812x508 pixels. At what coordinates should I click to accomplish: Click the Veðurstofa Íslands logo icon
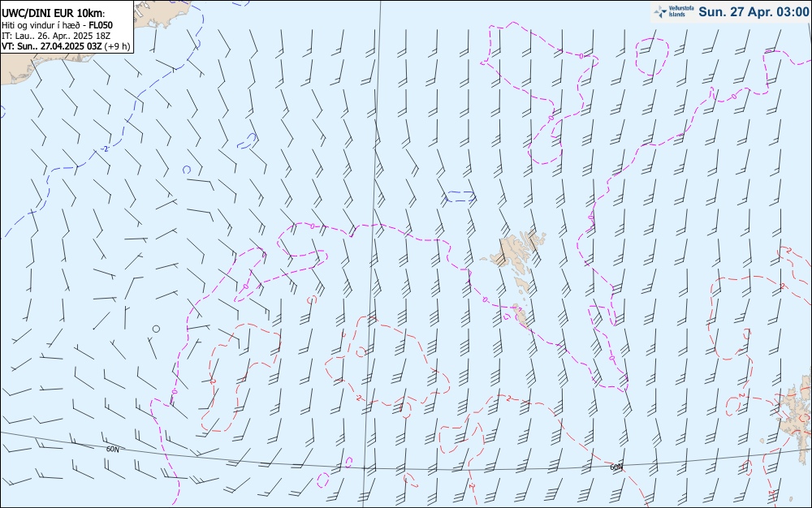(660, 11)
